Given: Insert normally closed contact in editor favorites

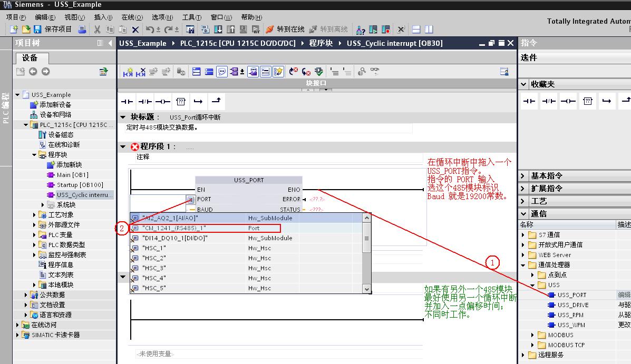Looking at the screenshot, I should [x=145, y=101].
